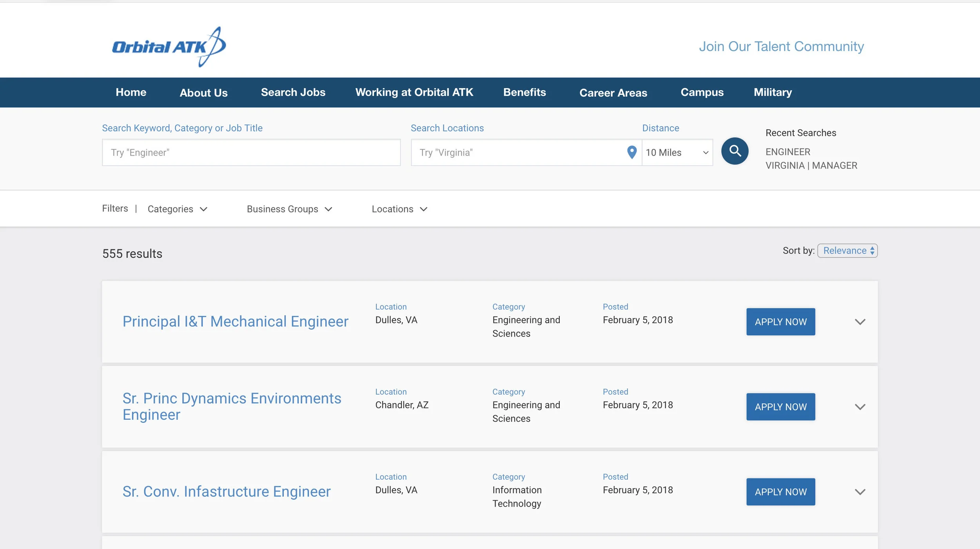Click the Orbital ATK logo
The image size is (980, 549).
pos(169,47)
